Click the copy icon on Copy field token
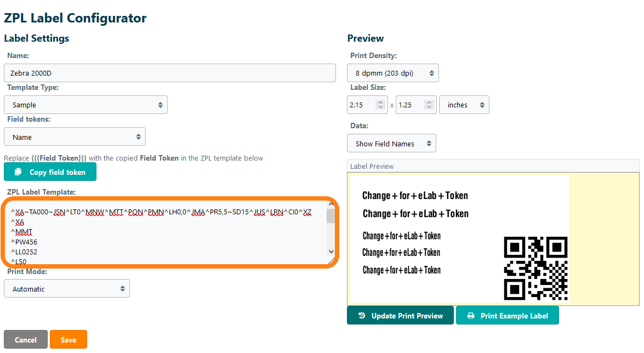 point(18,172)
